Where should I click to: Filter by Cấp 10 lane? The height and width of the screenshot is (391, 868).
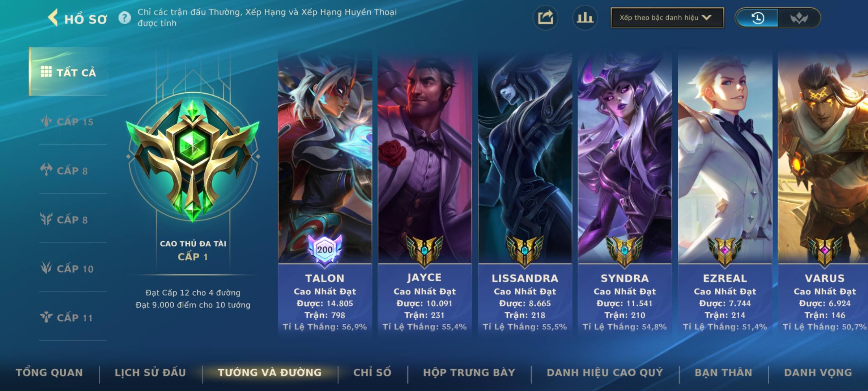[68, 269]
